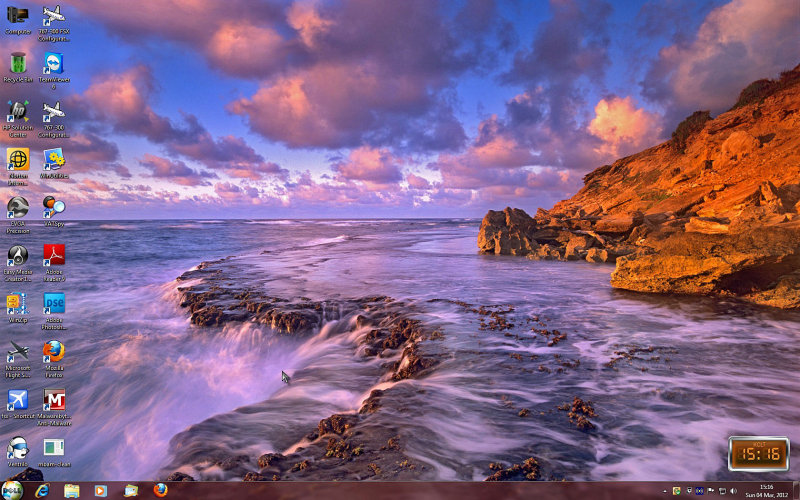Open the Dell-branded Start menu button

[x=12, y=490]
